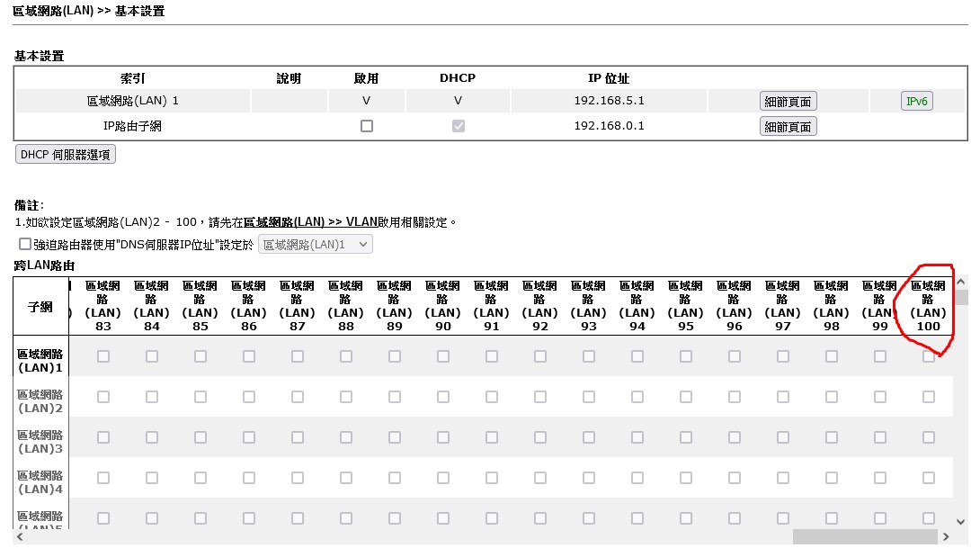
Task: Enable the IP路由子網 checkbox
Action: 366,127
